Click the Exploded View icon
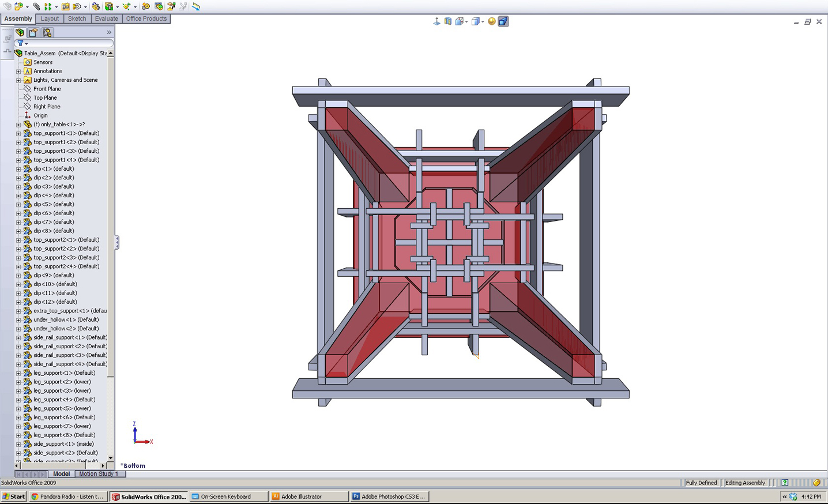 pos(171,6)
